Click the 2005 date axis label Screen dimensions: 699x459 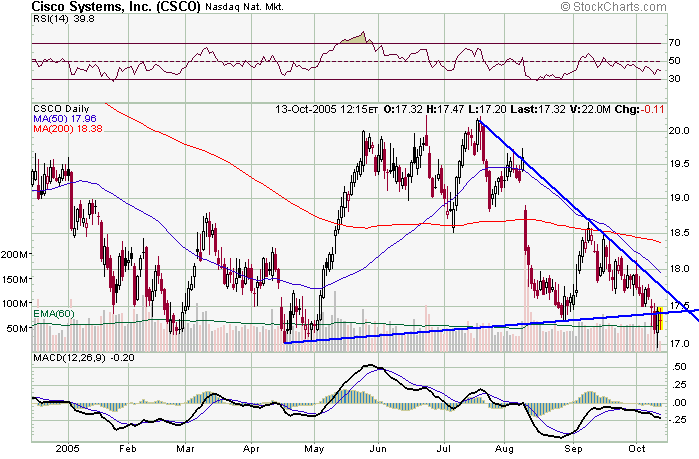coord(68,449)
